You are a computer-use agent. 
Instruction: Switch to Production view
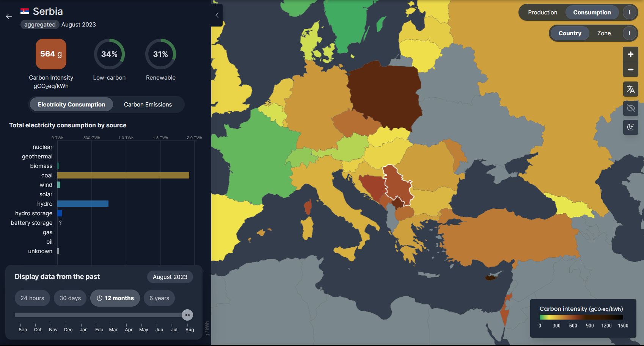[542, 12]
